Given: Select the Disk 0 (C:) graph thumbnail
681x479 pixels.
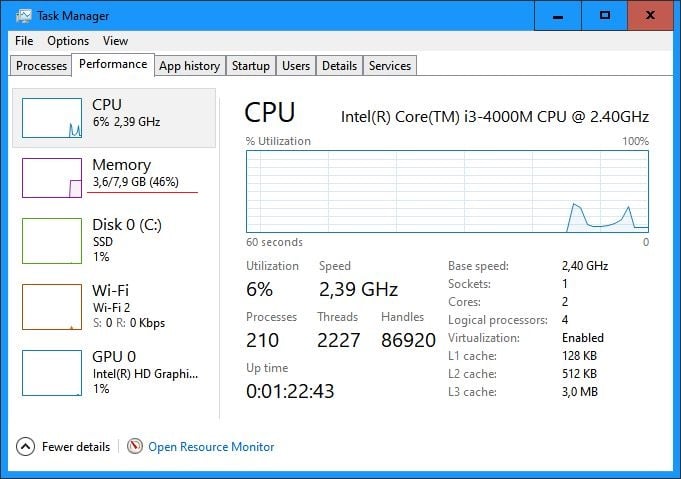Looking at the screenshot, I should click(x=52, y=241).
